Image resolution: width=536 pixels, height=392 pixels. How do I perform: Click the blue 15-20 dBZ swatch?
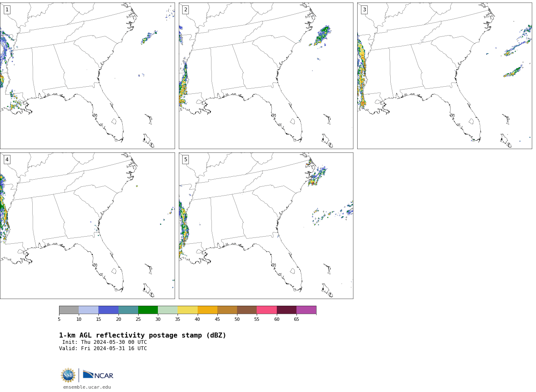108,310
